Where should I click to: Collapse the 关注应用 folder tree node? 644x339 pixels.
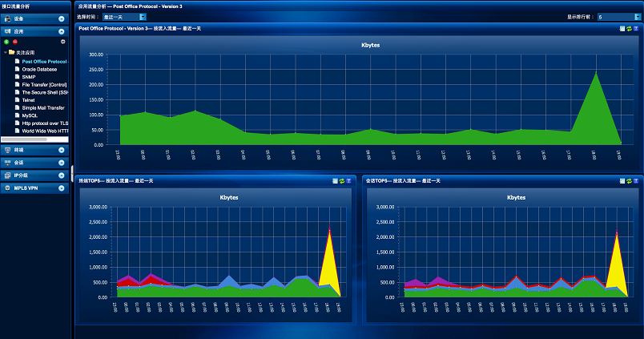5,52
